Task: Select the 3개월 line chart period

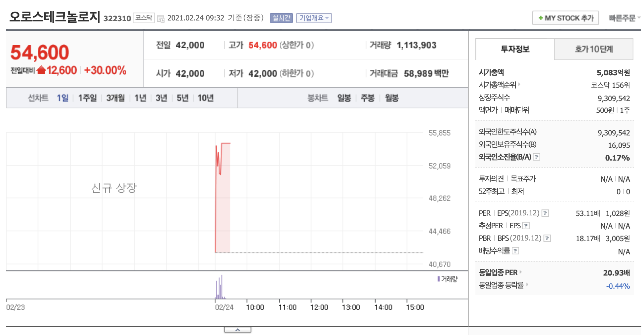Action: 115,98
